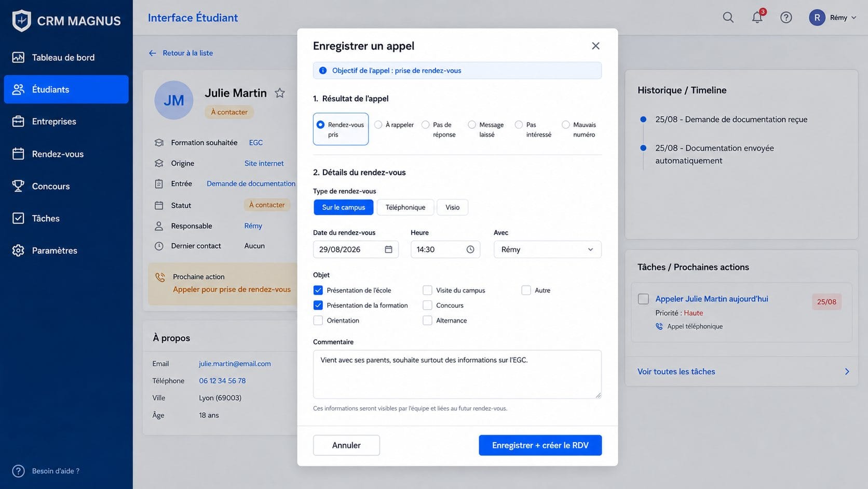This screenshot has width=868, height=489.
Task: Click the help question mark icon in header
Action: pos(786,18)
